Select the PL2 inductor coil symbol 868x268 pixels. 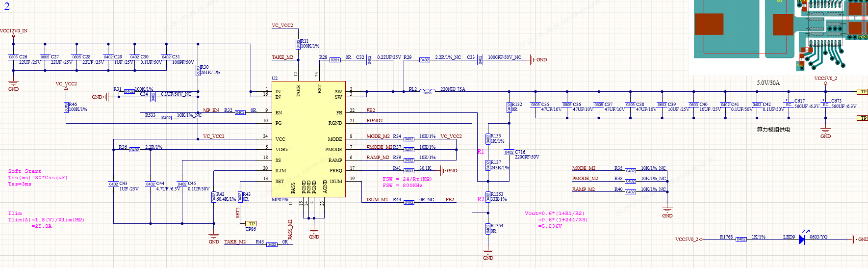pos(428,91)
